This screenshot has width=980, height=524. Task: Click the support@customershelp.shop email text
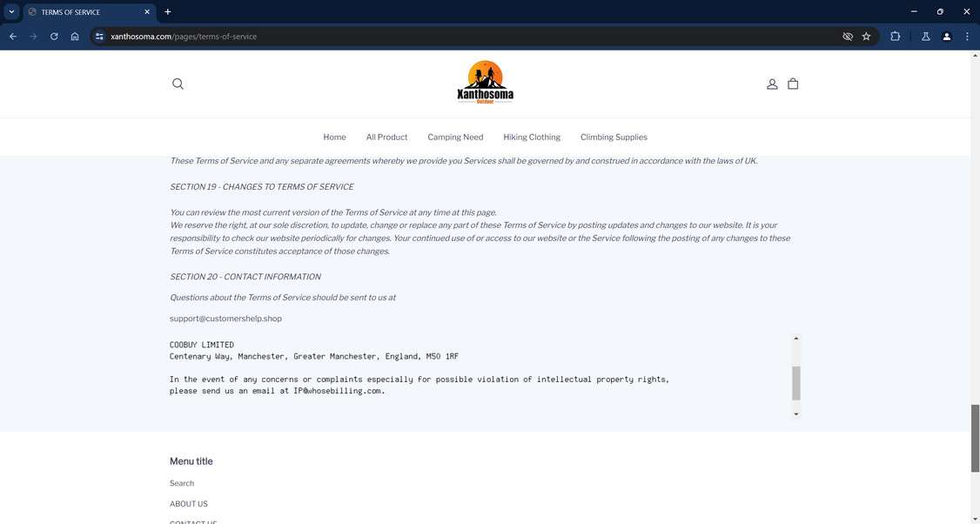pyautogui.click(x=225, y=319)
